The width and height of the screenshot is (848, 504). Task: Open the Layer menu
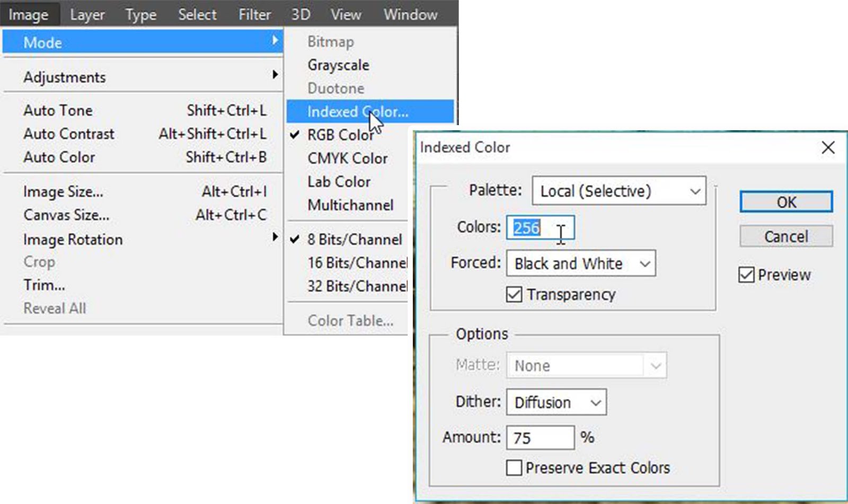click(x=87, y=14)
